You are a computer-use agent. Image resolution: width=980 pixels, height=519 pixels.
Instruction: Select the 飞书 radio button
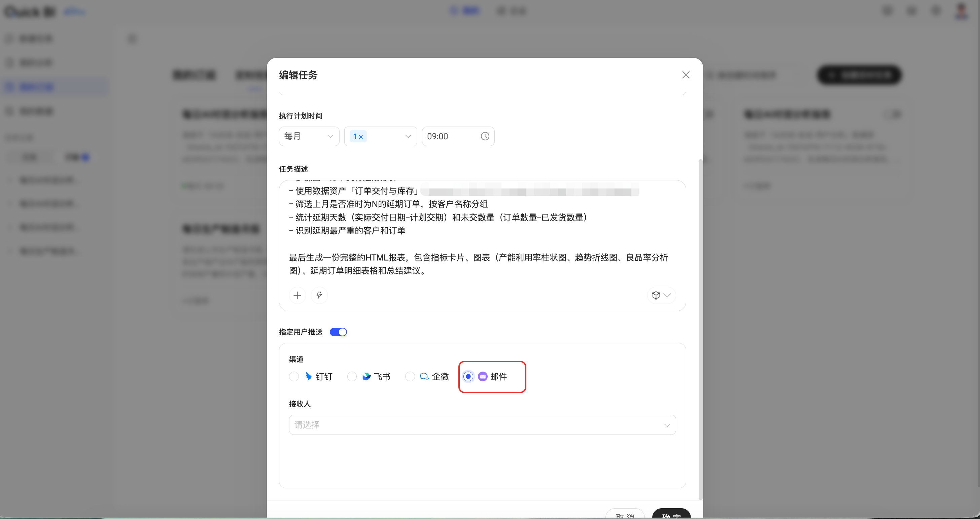(352, 376)
